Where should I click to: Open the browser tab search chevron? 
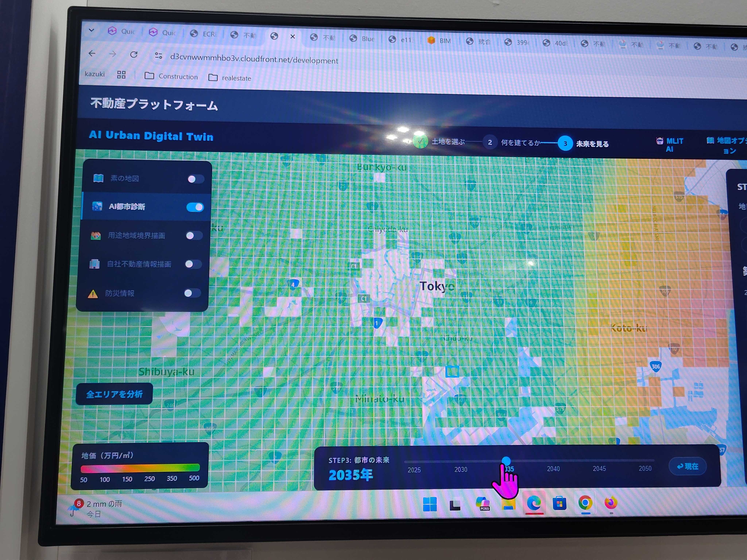coord(91,30)
